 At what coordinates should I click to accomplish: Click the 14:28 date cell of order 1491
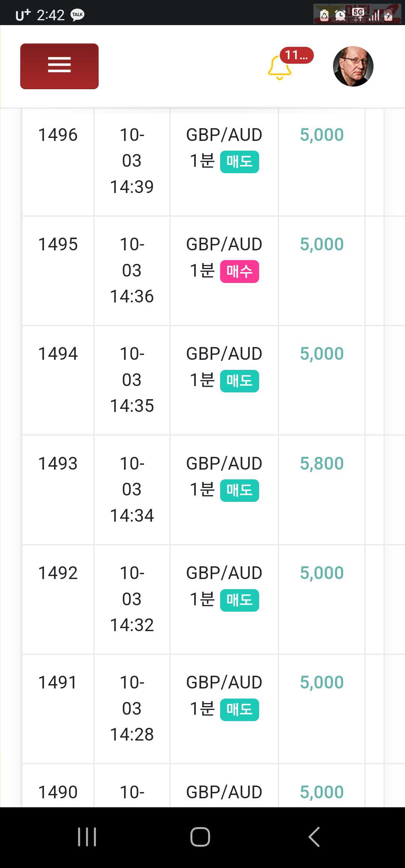pyautogui.click(x=132, y=708)
